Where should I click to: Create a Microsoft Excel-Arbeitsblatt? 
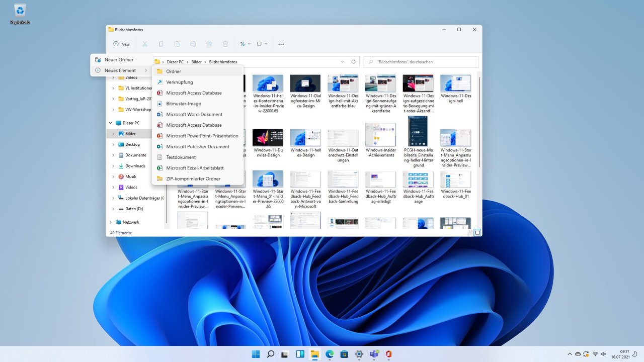coord(198,168)
